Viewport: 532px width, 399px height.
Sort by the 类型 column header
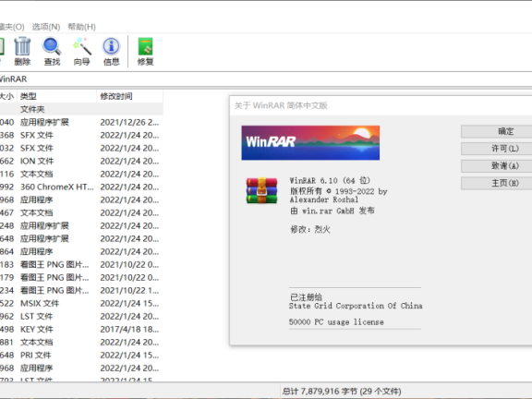click(x=56, y=96)
